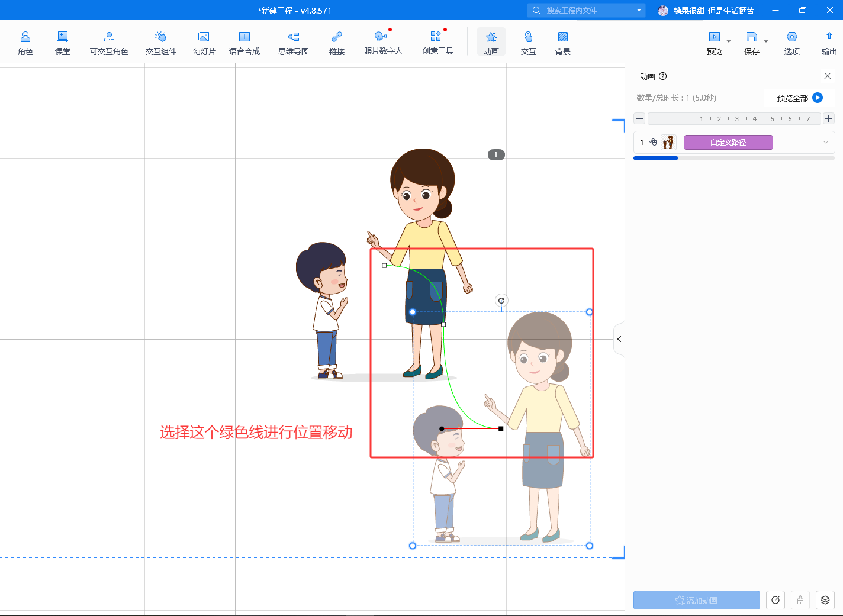The height and width of the screenshot is (616, 843).
Task: Select the 思维导图 mind map tool
Action: 294,43
